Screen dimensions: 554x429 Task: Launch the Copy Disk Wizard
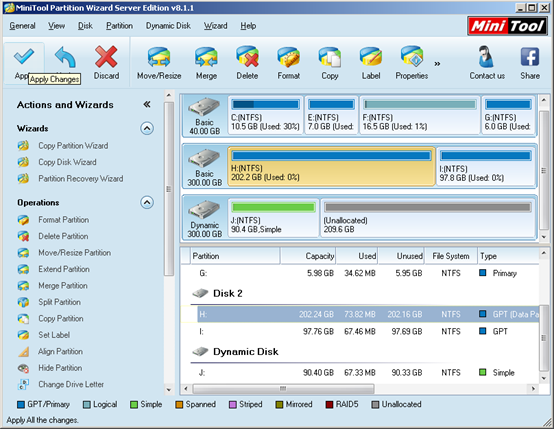point(67,162)
